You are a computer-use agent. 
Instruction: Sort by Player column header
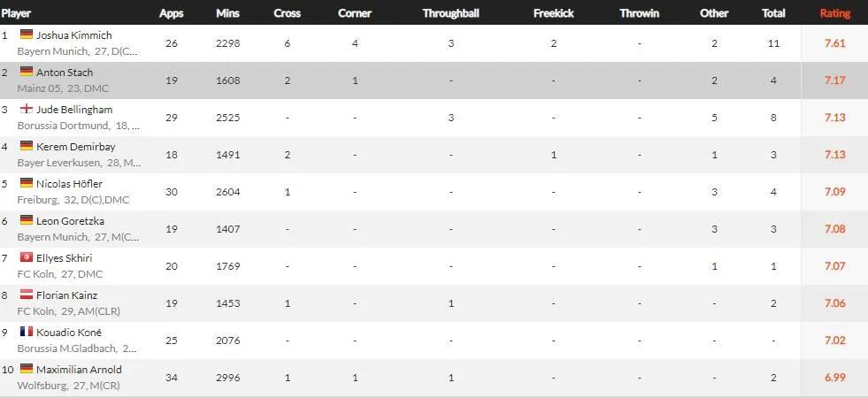click(x=16, y=13)
